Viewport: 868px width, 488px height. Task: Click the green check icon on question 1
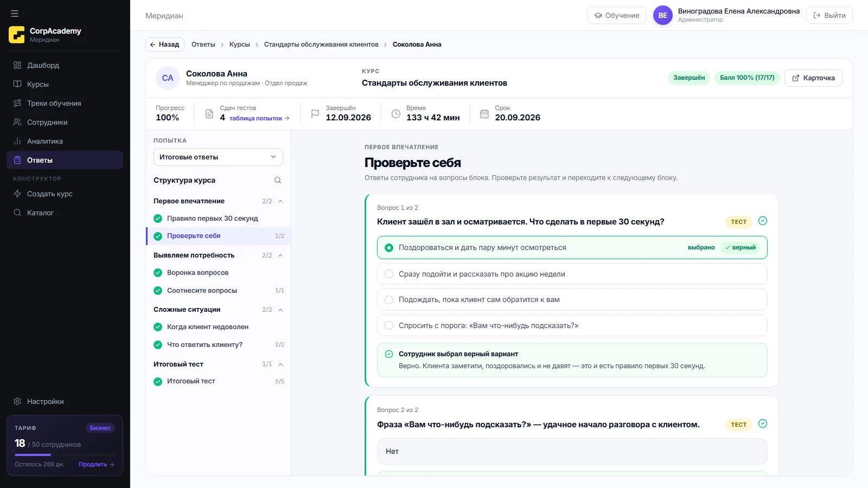[763, 221]
